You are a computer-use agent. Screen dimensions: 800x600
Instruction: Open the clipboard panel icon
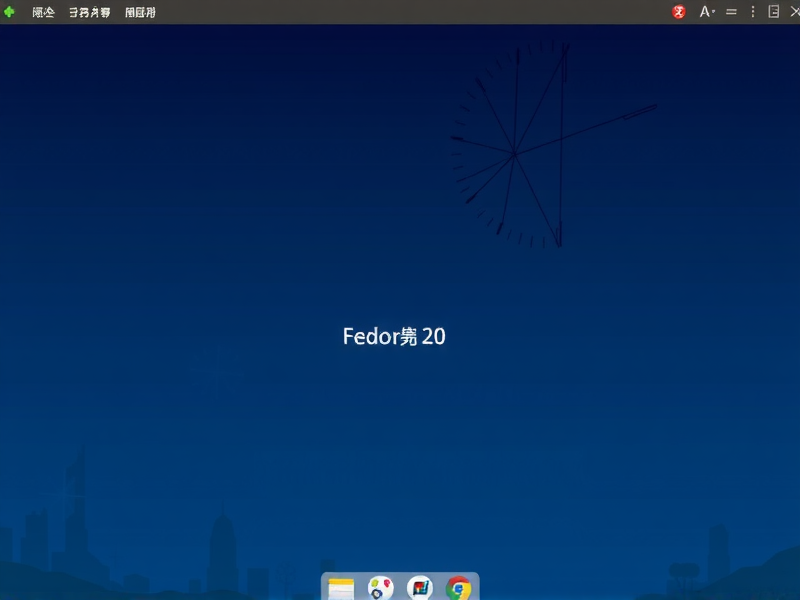(x=773, y=11)
